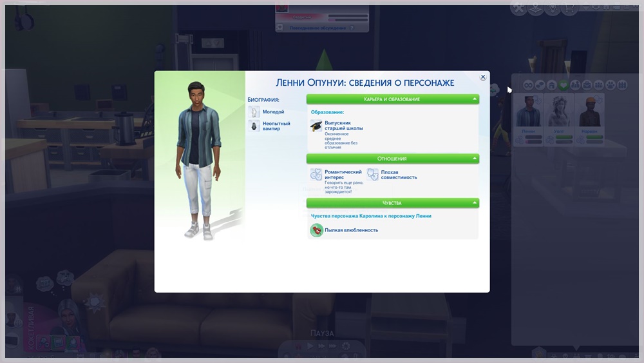Open the shopping cart store icon
The image size is (644, 363).
tap(569, 7)
